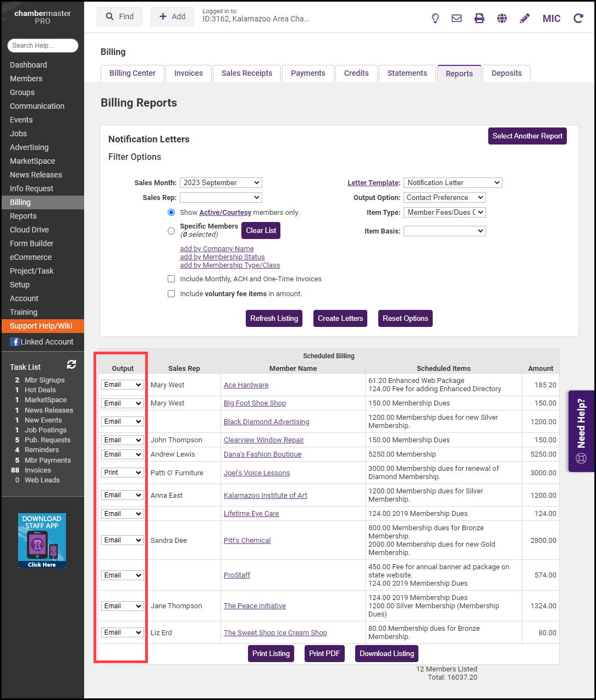Screen dimensions: 596x700
Task: Open the Ace Hardware member link
Action: (x=246, y=385)
